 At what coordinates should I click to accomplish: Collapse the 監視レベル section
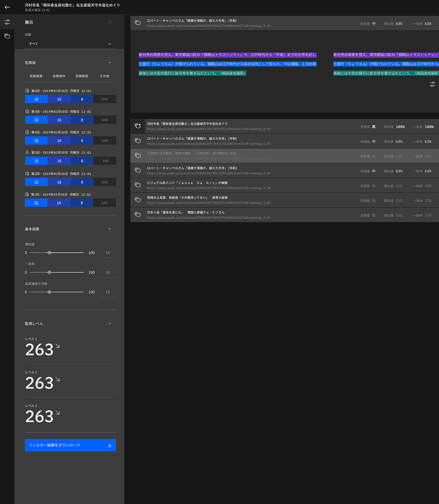(x=110, y=323)
